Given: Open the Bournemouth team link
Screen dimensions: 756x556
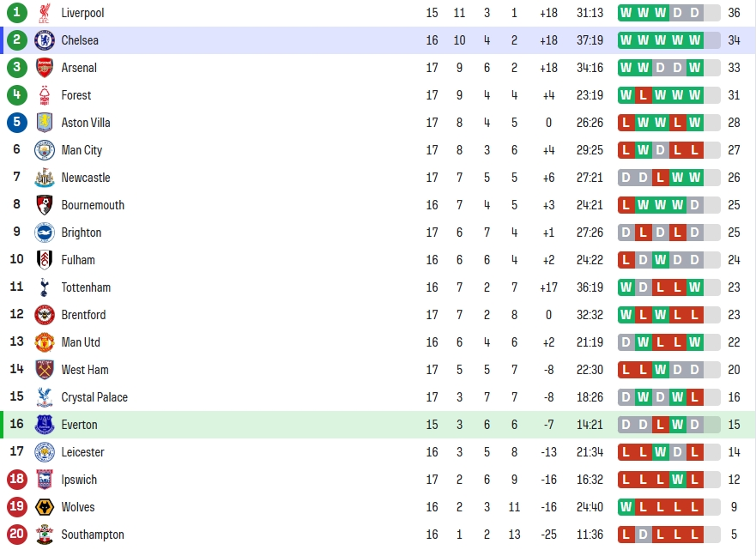Looking at the screenshot, I should click(x=93, y=205).
